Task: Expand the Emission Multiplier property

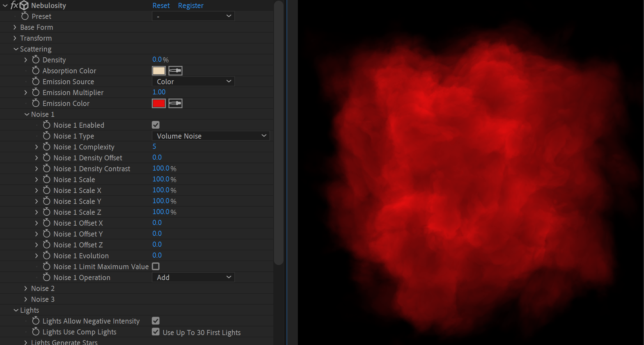Action: [26, 92]
